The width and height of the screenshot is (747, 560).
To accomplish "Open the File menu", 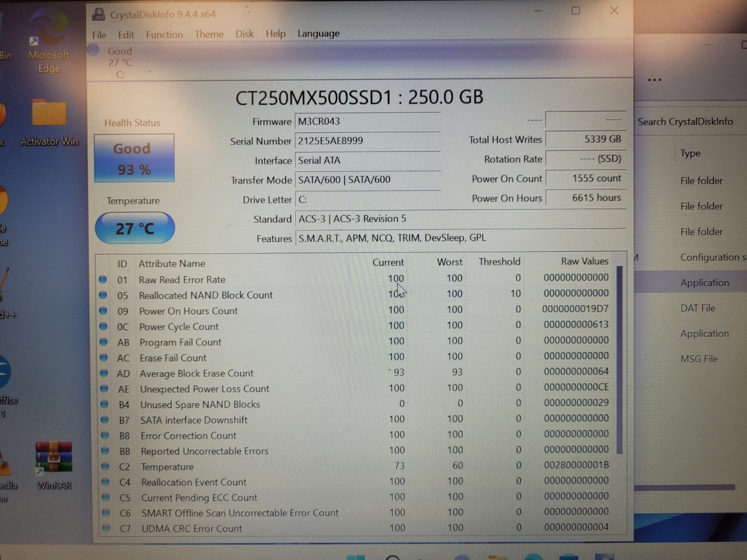I will (x=99, y=35).
